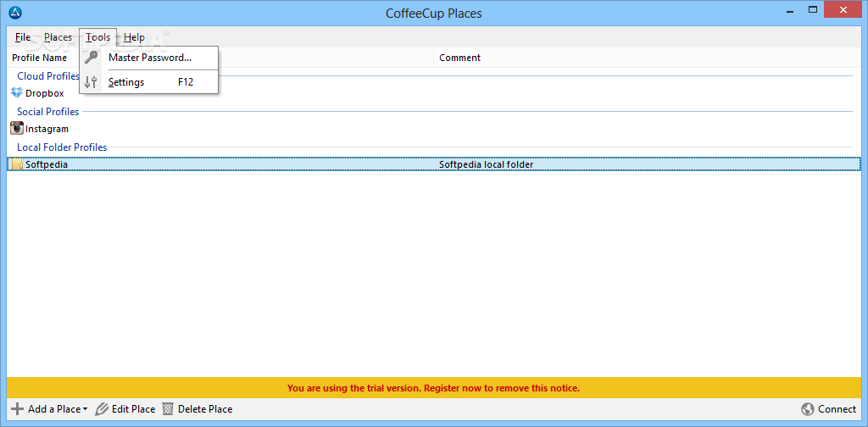The image size is (868, 427).
Task: Click the Edit Place button
Action: click(x=125, y=409)
